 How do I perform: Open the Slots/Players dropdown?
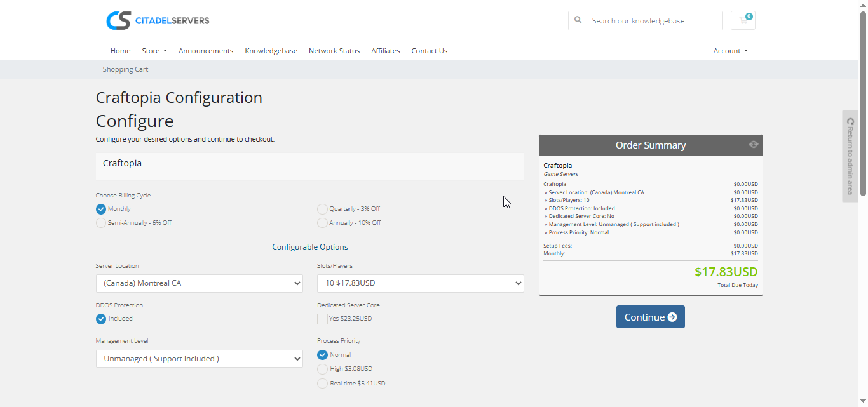coord(420,283)
